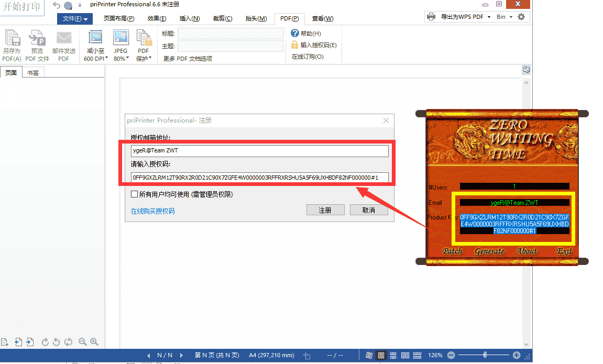603x364 pixels.
Task: Open the 抬头(M) tab
Action: 256,18
